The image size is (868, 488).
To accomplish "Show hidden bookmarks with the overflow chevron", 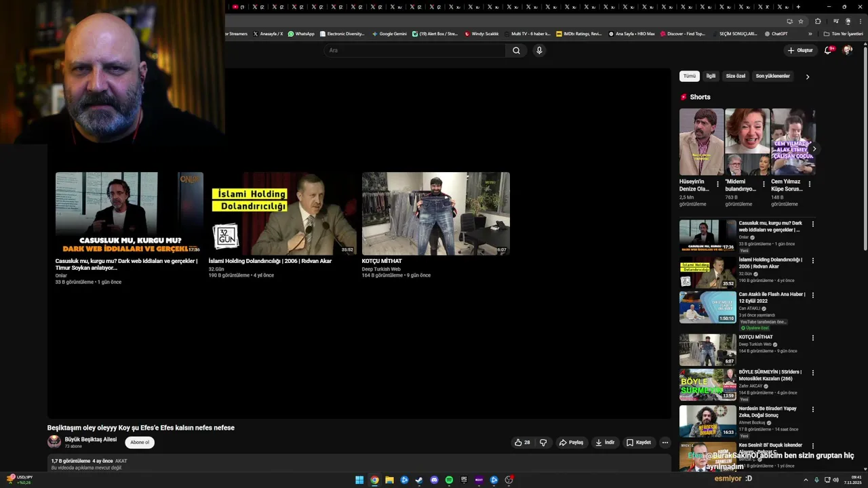I will click(x=810, y=33).
